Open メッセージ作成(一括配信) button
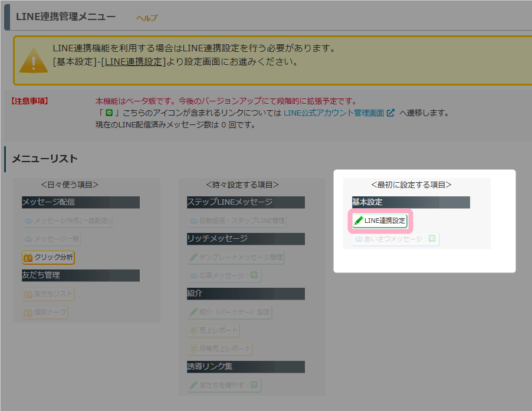Viewport: 532px width, 411px height. click(x=67, y=221)
